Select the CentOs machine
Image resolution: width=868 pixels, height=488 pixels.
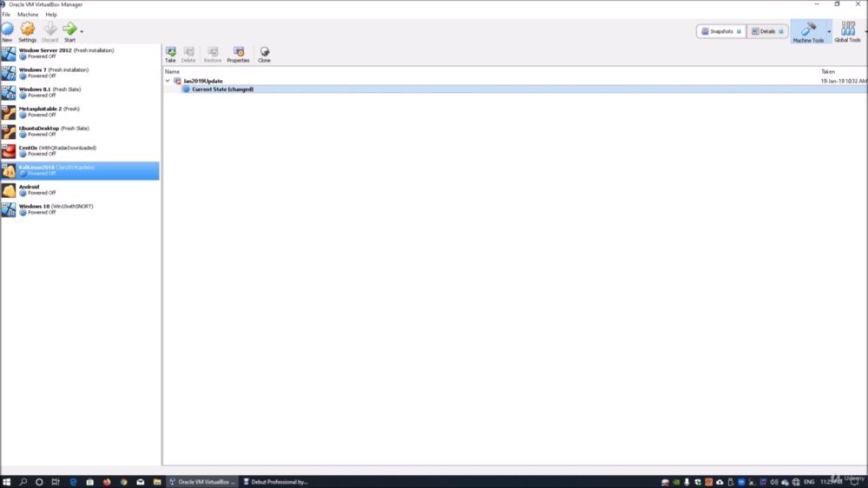click(80, 151)
